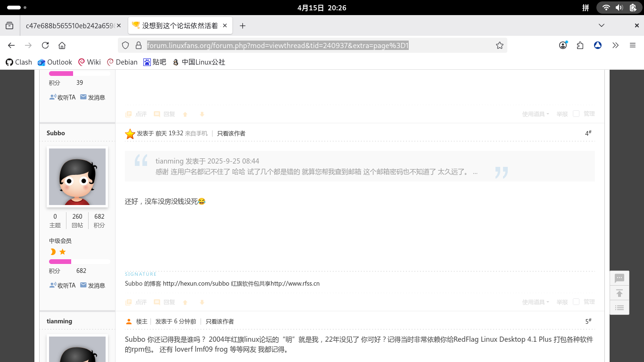Click 发消息 under Subbo's profile
This screenshot has width=644, height=362.
click(x=93, y=286)
